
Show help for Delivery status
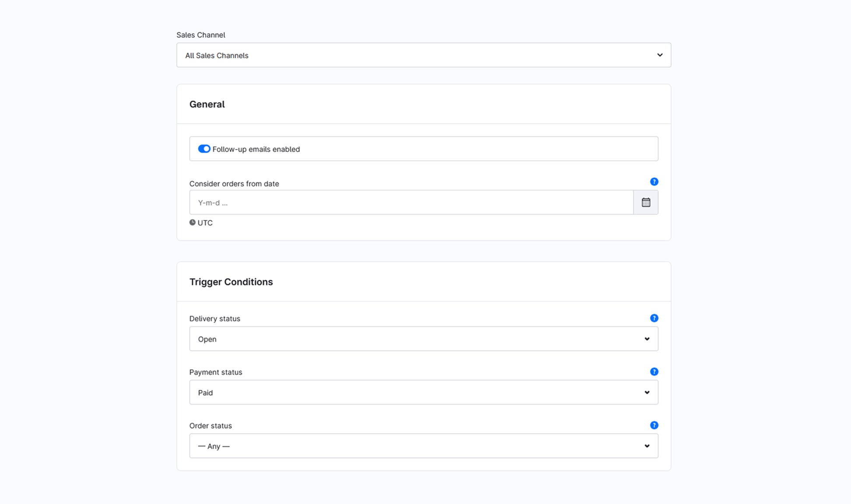click(654, 318)
